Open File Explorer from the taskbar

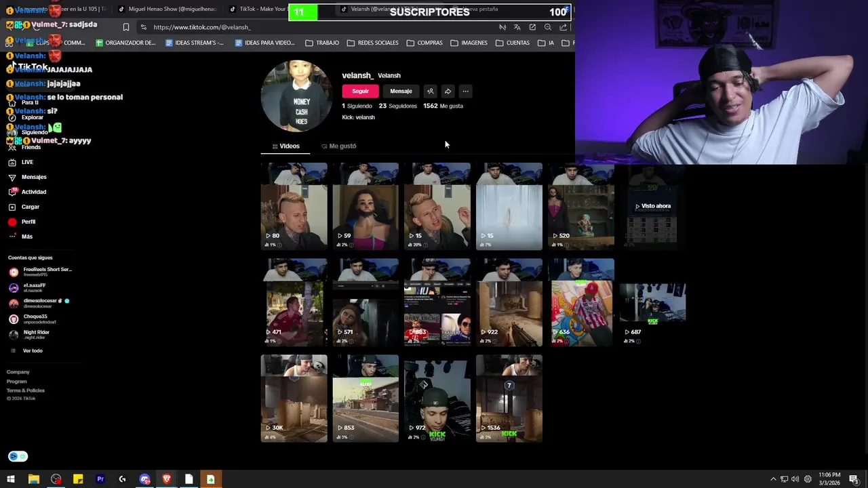[33, 479]
